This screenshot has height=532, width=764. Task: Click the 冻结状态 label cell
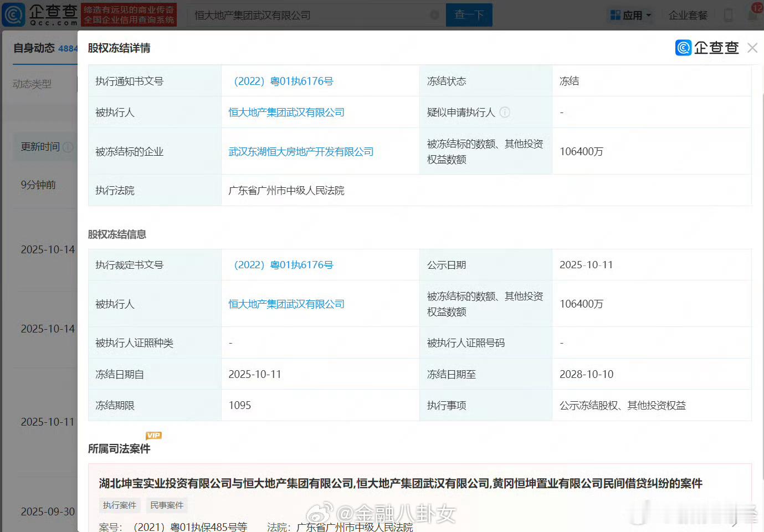click(x=486, y=81)
